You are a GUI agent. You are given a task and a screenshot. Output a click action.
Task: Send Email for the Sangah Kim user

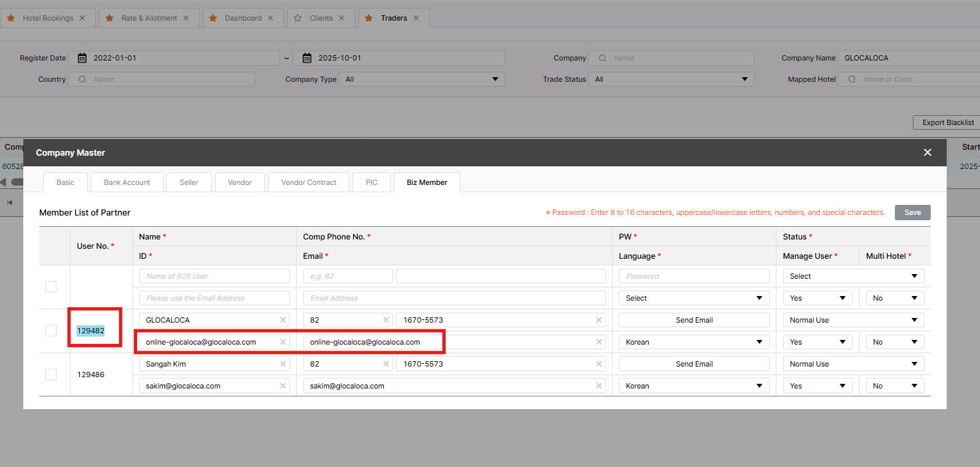(694, 364)
